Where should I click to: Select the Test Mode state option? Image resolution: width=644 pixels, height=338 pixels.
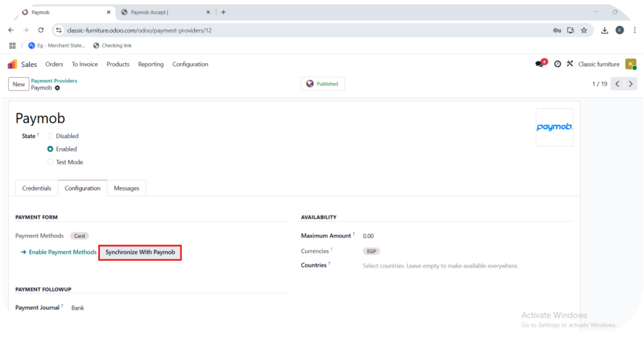click(51, 162)
